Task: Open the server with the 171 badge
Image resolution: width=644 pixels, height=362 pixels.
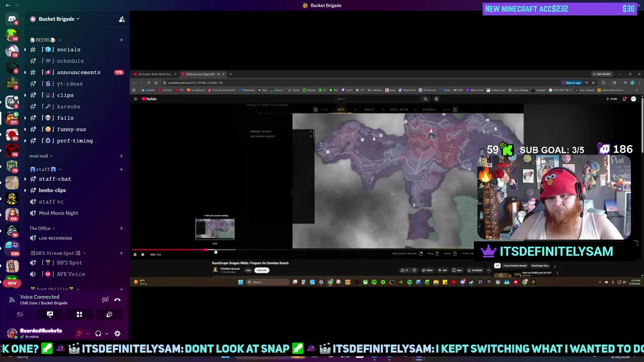Action: coord(12,118)
